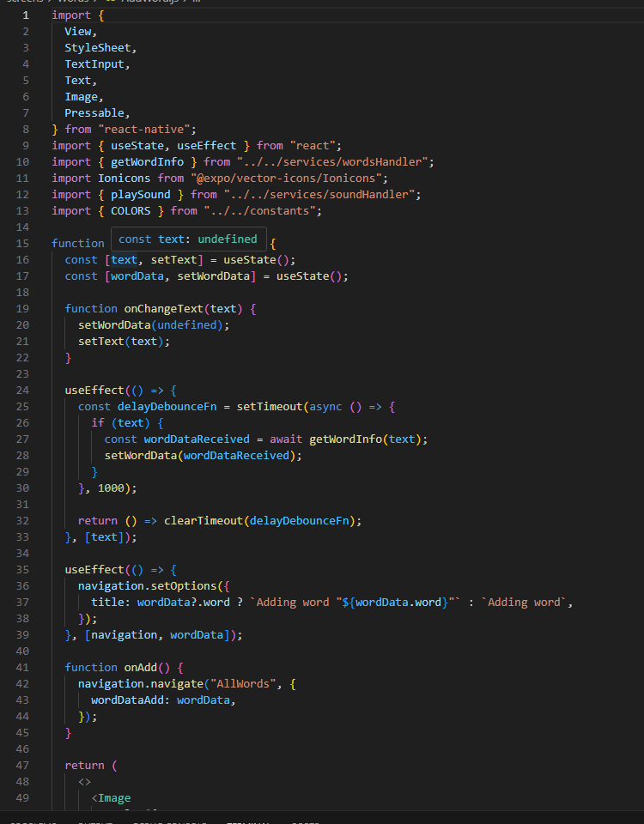Viewport: 644px width, 824px height.
Task: Click the "../../services/wordsHandler" path string
Action: pyautogui.click(x=332, y=162)
